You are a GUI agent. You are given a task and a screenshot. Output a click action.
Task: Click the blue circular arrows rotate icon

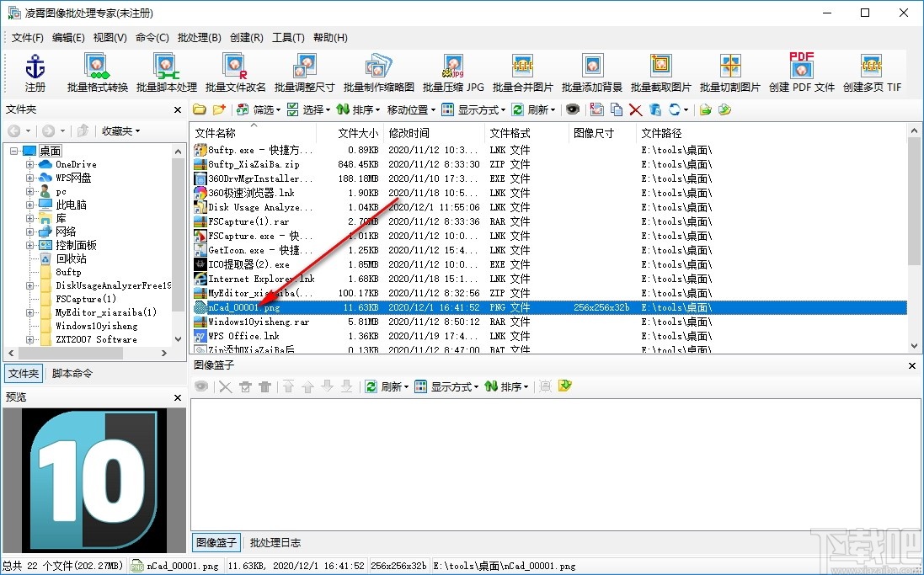(674, 109)
